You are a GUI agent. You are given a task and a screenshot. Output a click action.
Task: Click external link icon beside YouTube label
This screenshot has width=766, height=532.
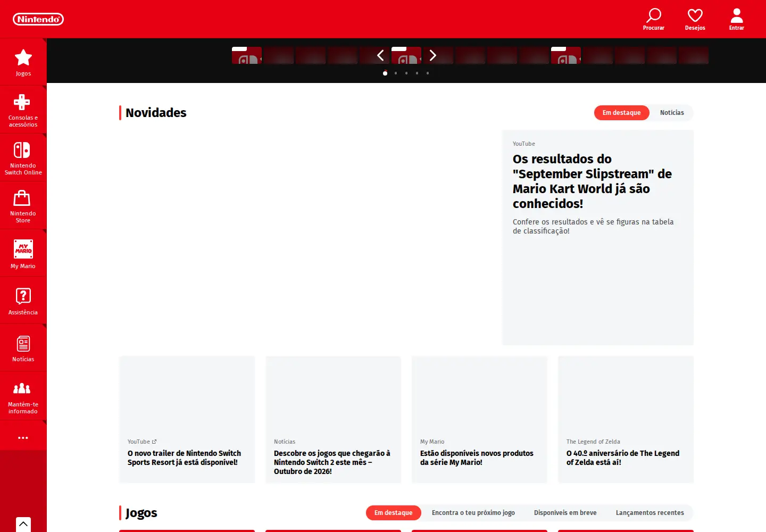point(154,442)
